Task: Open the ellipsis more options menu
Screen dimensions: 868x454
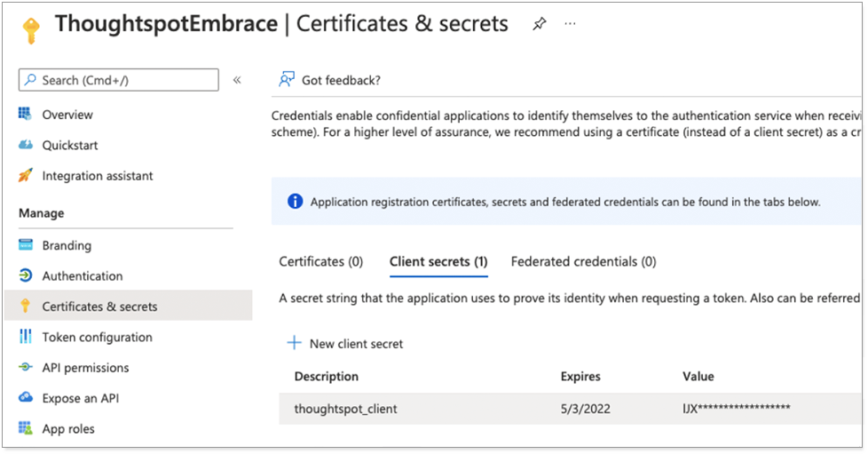Action: pos(570,24)
